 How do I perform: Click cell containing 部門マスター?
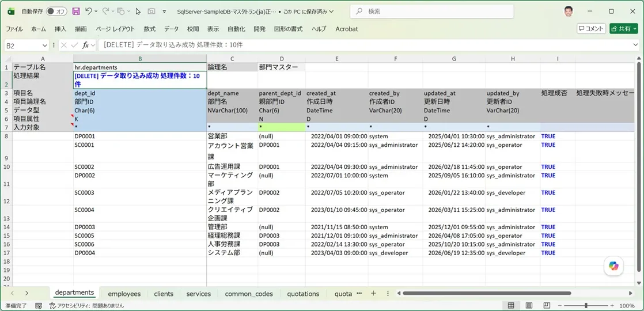281,67
